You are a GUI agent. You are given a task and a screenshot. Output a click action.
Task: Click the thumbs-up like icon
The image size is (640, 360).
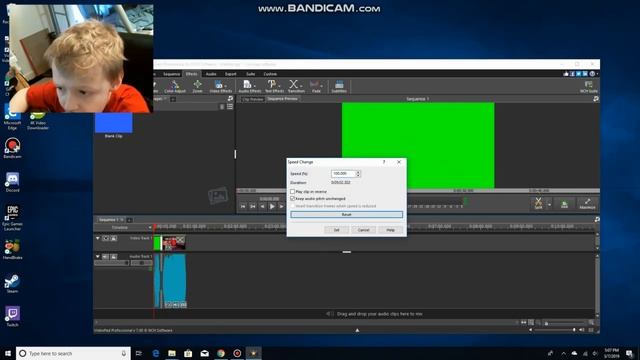pyautogui.click(x=566, y=74)
